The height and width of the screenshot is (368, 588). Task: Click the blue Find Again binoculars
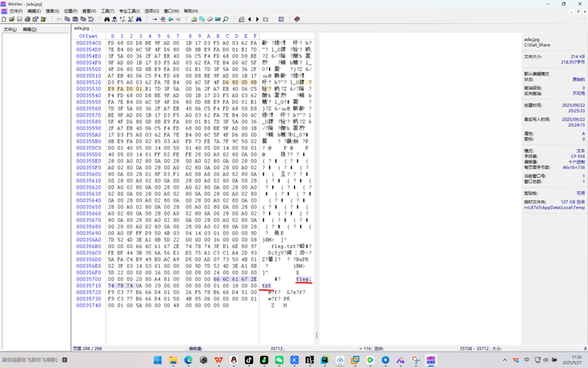coord(139,19)
